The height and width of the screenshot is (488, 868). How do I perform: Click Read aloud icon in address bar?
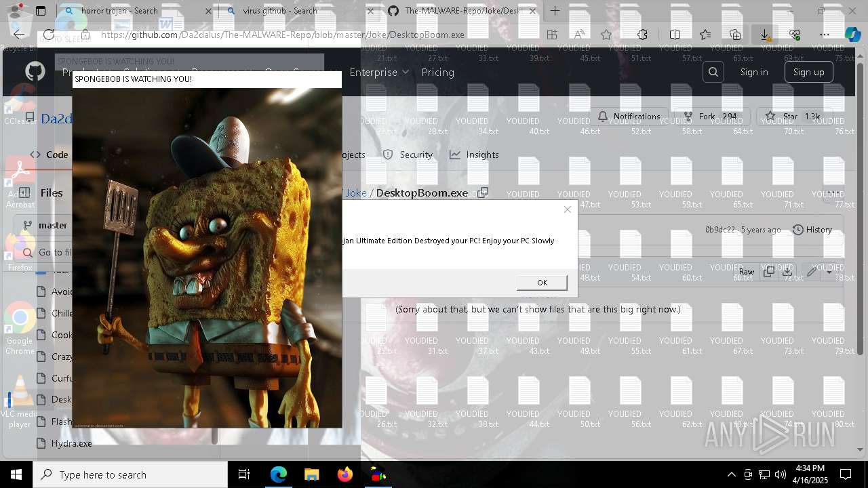[x=579, y=35]
